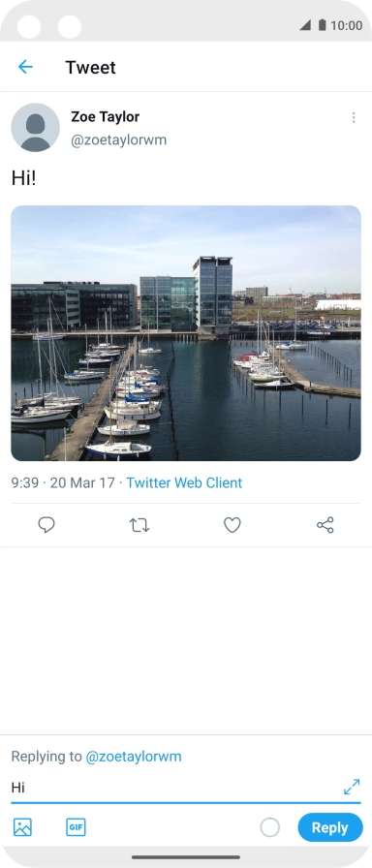The width and height of the screenshot is (372, 868).
Task: Like the tweet with heart icon
Action: pyautogui.click(x=232, y=525)
